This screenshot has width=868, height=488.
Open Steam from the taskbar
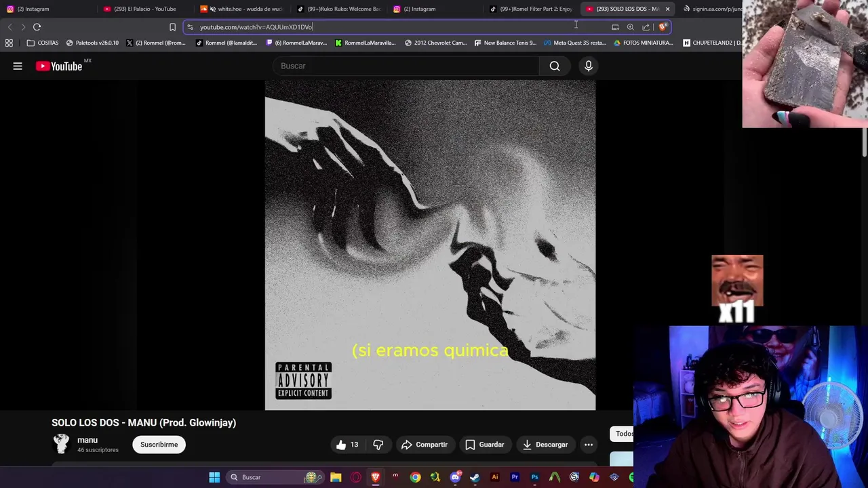(475, 477)
